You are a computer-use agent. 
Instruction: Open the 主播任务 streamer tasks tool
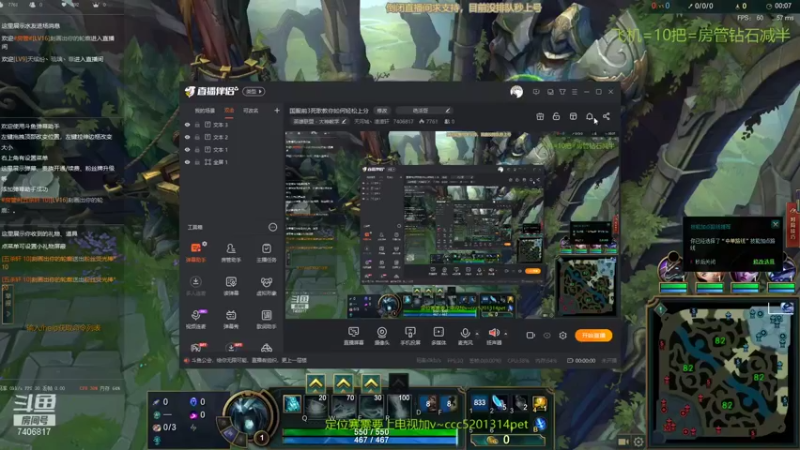coord(266,252)
